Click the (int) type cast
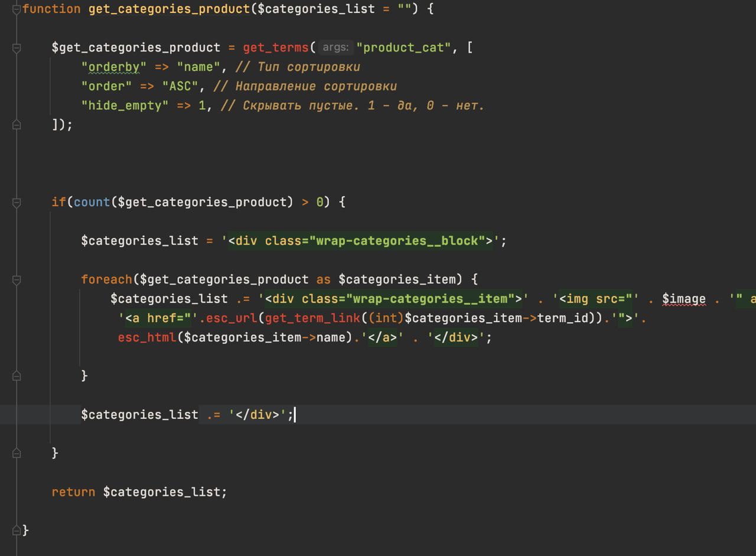Screen dimensions: 756x556 tap(386, 318)
